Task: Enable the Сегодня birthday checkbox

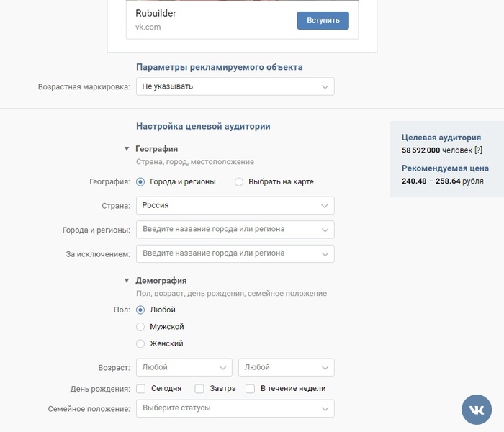Action: point(141,389)
